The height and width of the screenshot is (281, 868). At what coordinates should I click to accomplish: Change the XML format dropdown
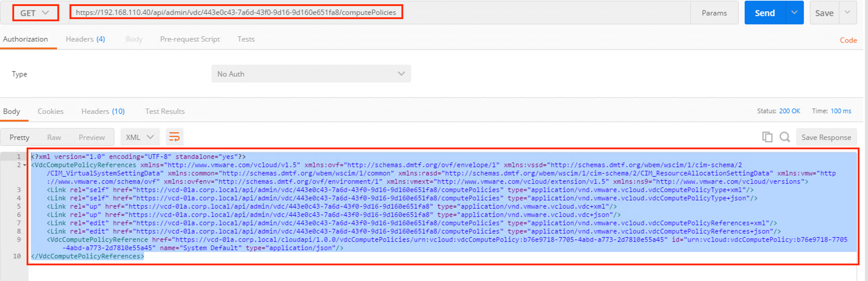click(x=140, y=137)
